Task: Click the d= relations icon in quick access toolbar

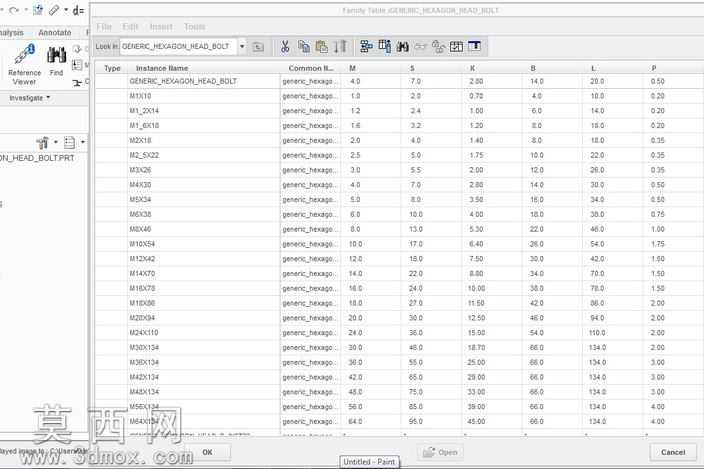Action: click(79, 10)
